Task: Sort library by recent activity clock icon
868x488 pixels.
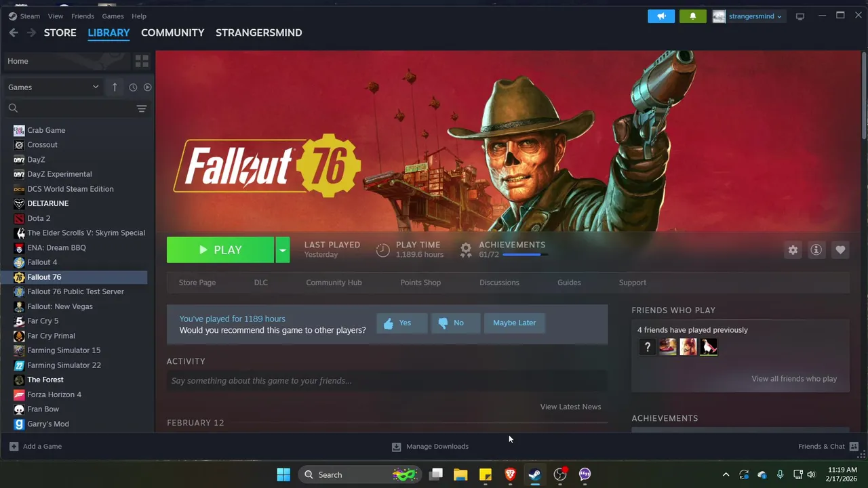Action: [x=133, y=87]
